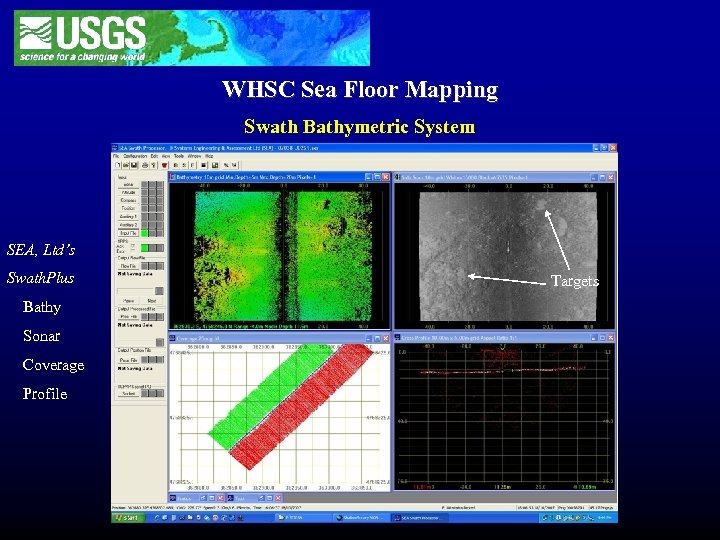Image resolution: width=720 pixels, height=540 pixels.
Task: Click the Auxiliary 1 input button
Action: (x=128, y=217)
